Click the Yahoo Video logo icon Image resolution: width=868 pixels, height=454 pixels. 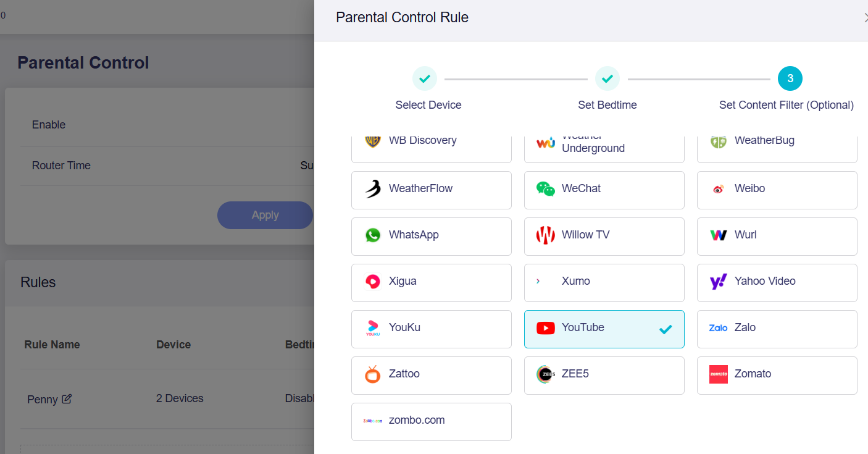tap(719, 282)
